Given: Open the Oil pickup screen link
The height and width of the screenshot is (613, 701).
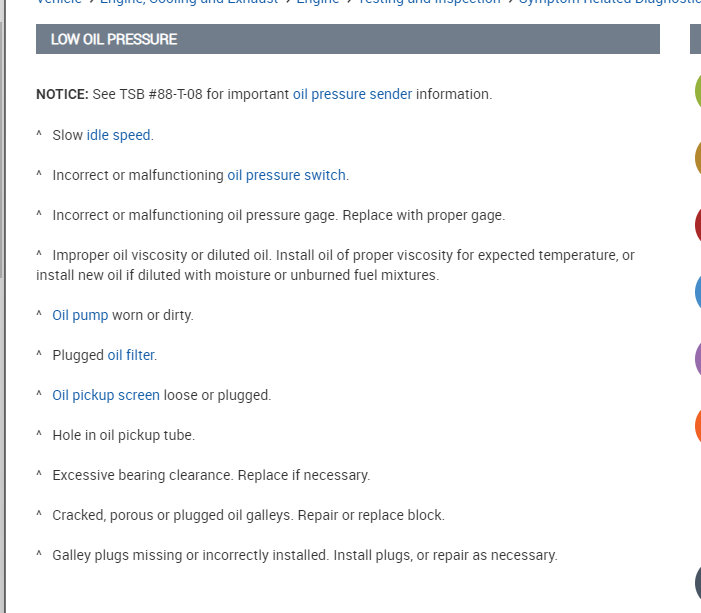Looking at the screenshot, I should (106, 395).
